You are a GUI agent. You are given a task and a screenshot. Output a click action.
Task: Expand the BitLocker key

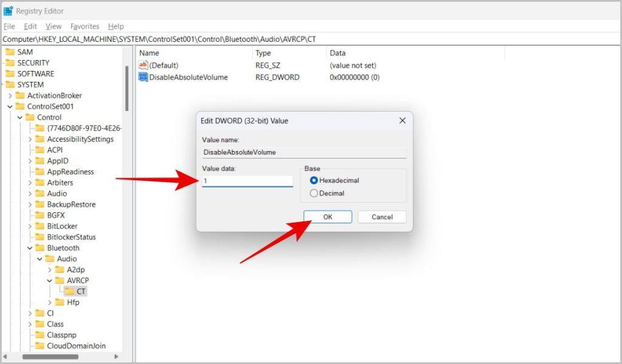30,226
